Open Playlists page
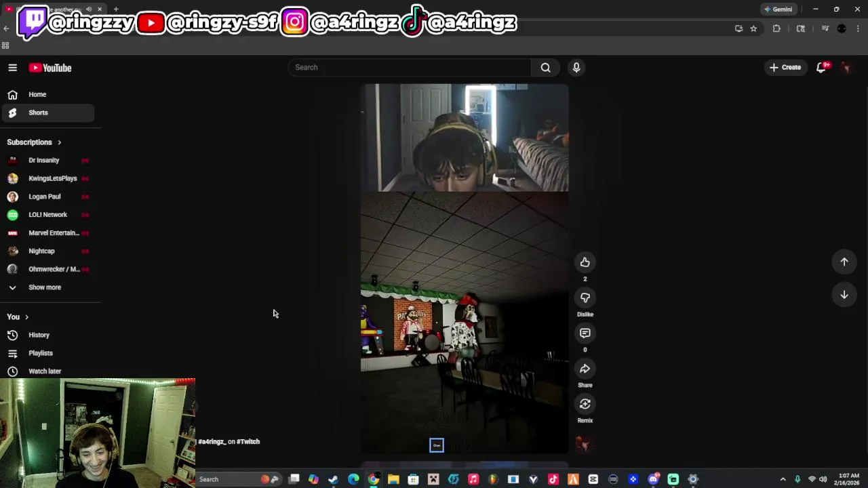 [x=47, y=353]
